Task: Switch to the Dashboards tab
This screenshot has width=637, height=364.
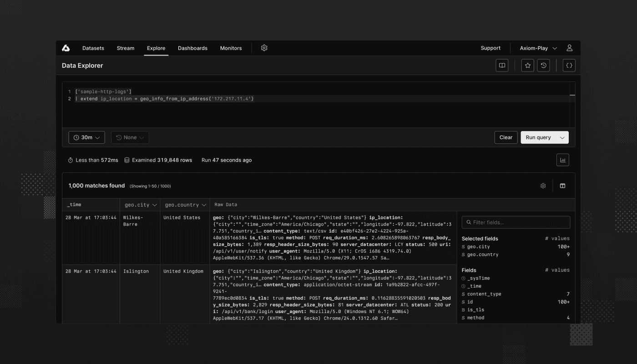Action: tap(192, 48)
